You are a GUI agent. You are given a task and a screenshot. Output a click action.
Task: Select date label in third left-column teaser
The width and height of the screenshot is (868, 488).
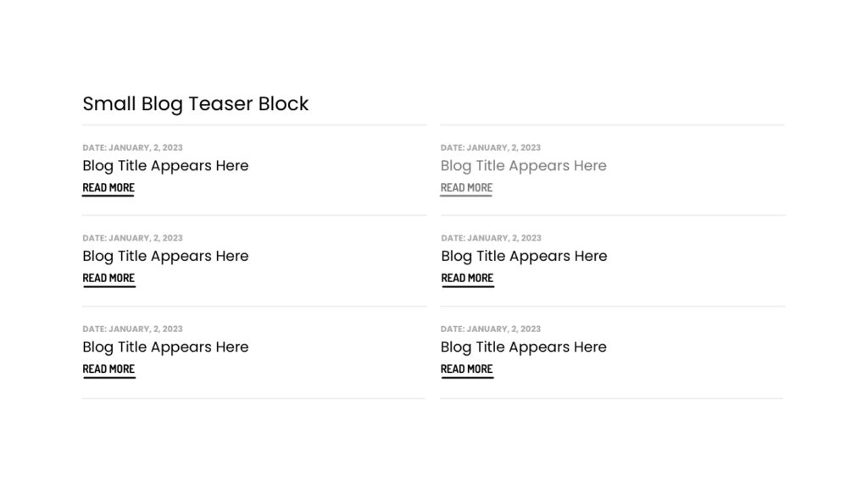pos(132,329)
